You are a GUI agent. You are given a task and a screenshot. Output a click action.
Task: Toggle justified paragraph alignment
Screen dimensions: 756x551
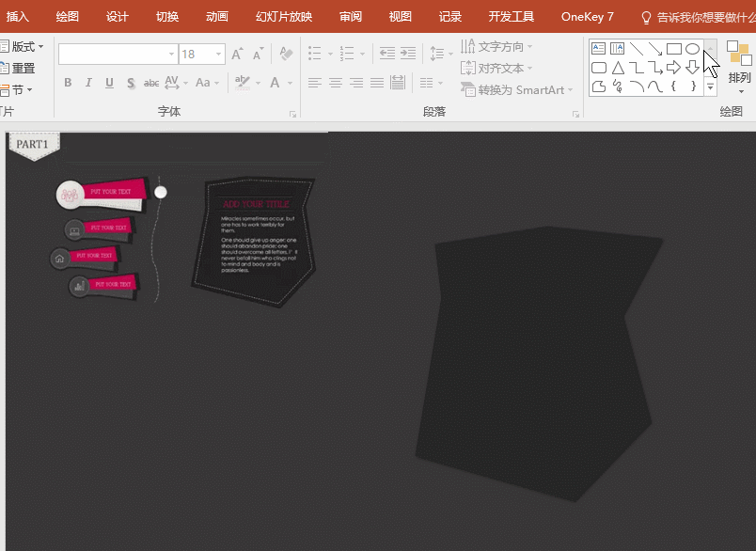coord(376,83)
